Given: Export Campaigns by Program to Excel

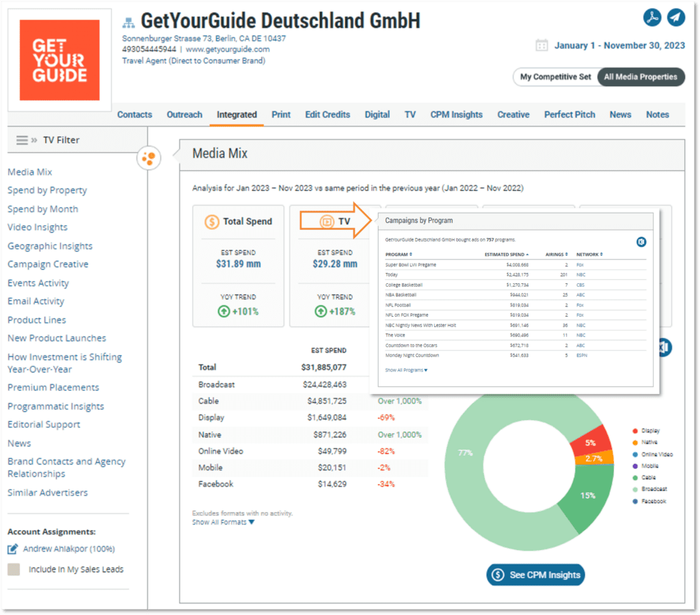Looking at the screenshot, I should click(x=641, y=241).
